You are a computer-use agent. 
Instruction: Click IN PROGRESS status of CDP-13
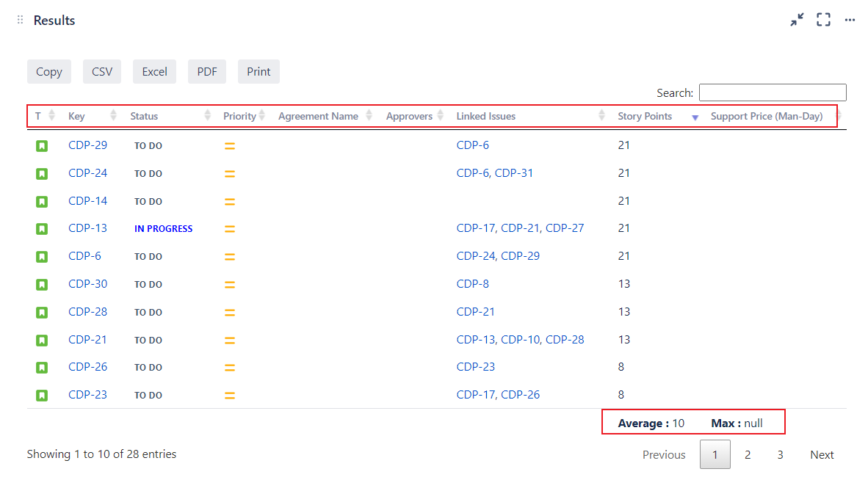[x=163, y=228]
